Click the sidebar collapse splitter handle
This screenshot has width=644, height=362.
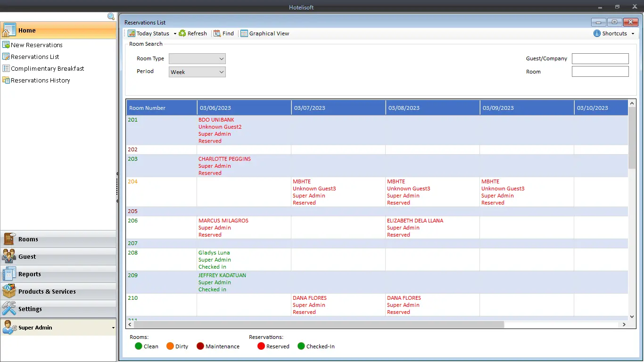(117, 188)
